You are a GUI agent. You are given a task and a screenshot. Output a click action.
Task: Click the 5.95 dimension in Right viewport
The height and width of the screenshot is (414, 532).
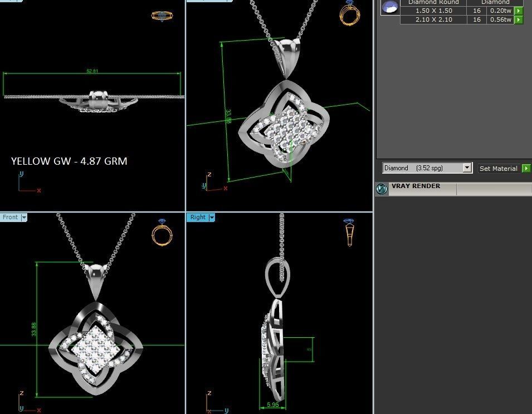point(273,405)
